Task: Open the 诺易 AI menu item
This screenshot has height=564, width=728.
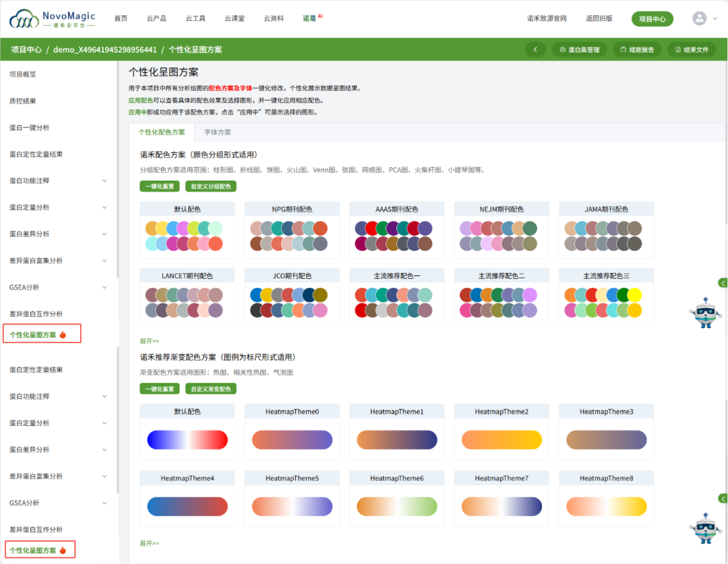Action: (313, 18)
